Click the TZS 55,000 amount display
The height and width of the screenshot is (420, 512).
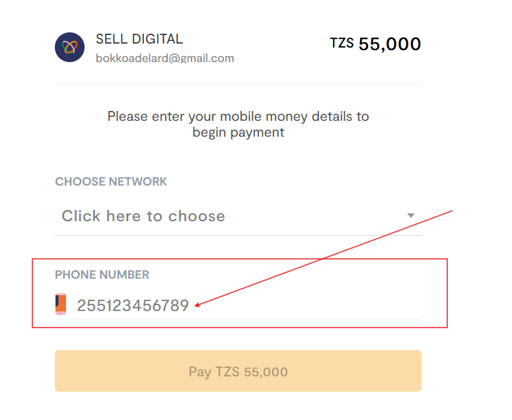point(375,44)
